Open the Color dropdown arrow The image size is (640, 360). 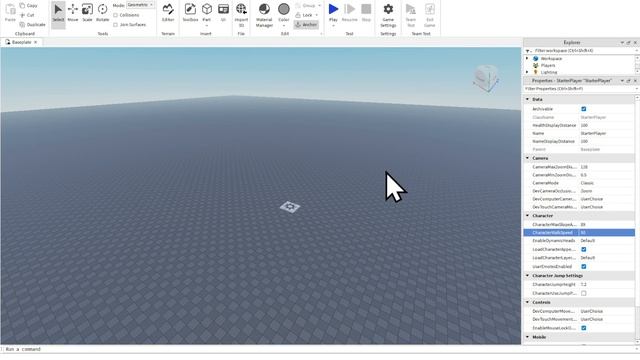[284, 25]
